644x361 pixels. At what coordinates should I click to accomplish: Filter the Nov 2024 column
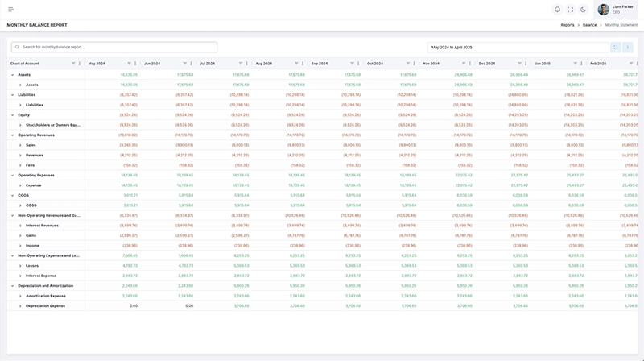(x=464, y=64)
